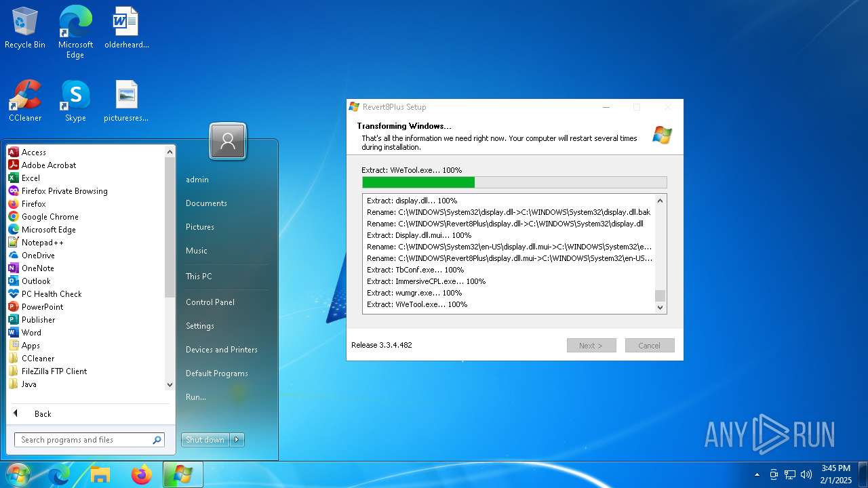Click the Shut down button
This screenshot has height=488, width=868.
tap(205, 440)
